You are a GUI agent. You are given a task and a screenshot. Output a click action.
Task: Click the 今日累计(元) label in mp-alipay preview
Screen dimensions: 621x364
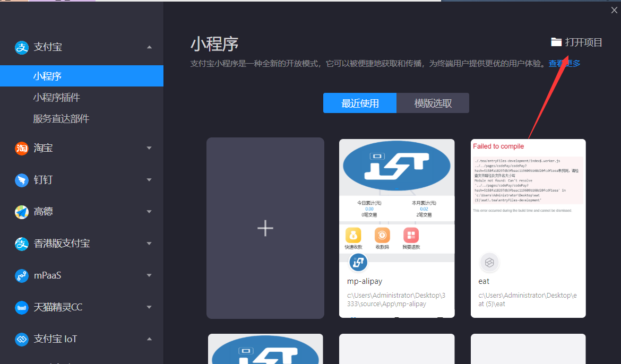pyautogui.click(x=369, y=203)
